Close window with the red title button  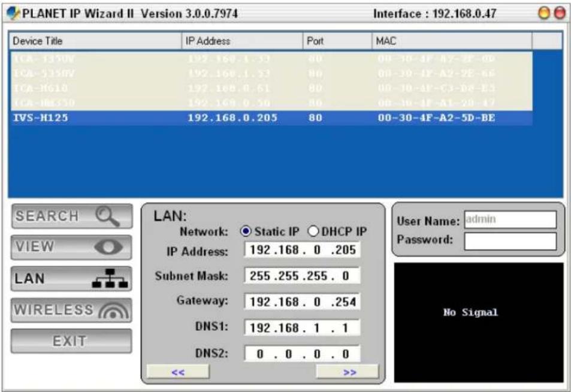pyautogui.click(x=560, y=13)
